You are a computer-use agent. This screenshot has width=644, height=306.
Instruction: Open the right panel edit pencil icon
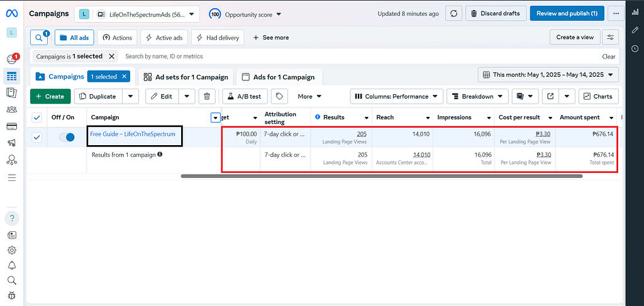(x=635, y=30)
